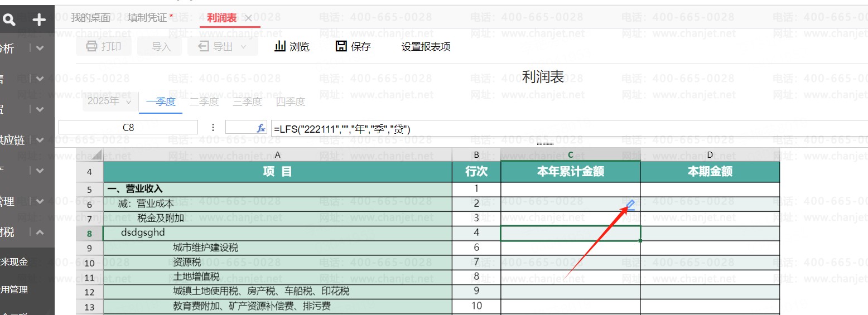The width and height of the screenshot is (868, 315).
Task: Click the select-all corner of the spreadsheet
Action: [89, 154]
